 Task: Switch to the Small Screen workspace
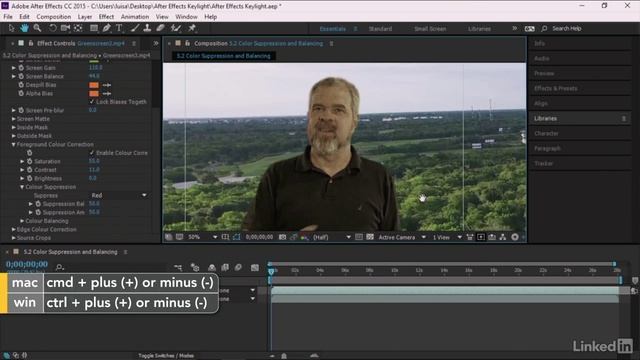430,29
